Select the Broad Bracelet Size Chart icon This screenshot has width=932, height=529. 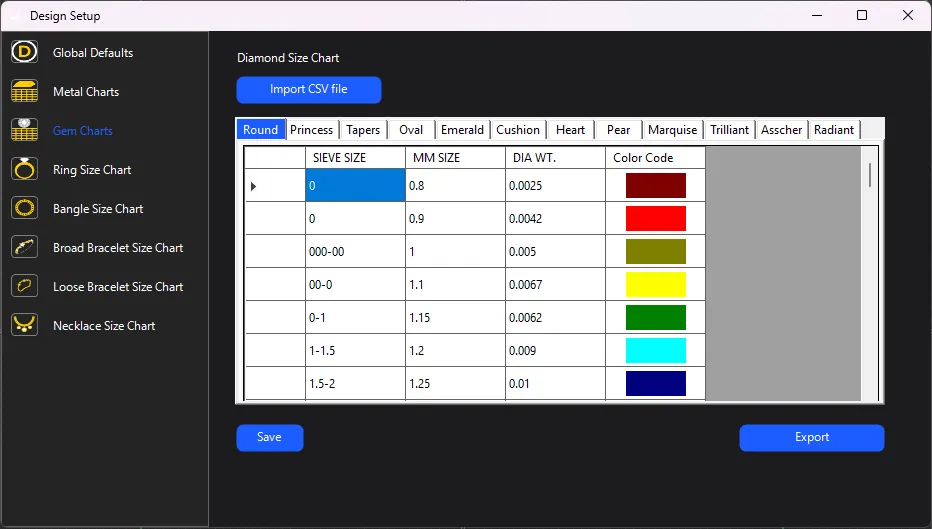25,247
